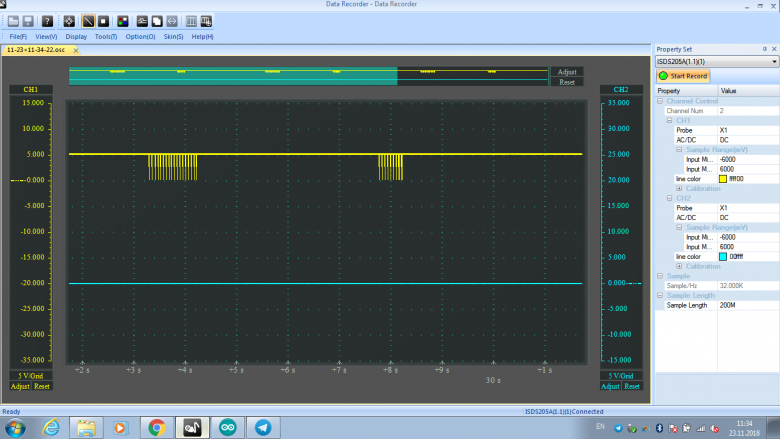Image resolution: width=780 pixels, height=439 pixels.
Task: Click Reset under the CH2 axis
Action: [632, 386]
